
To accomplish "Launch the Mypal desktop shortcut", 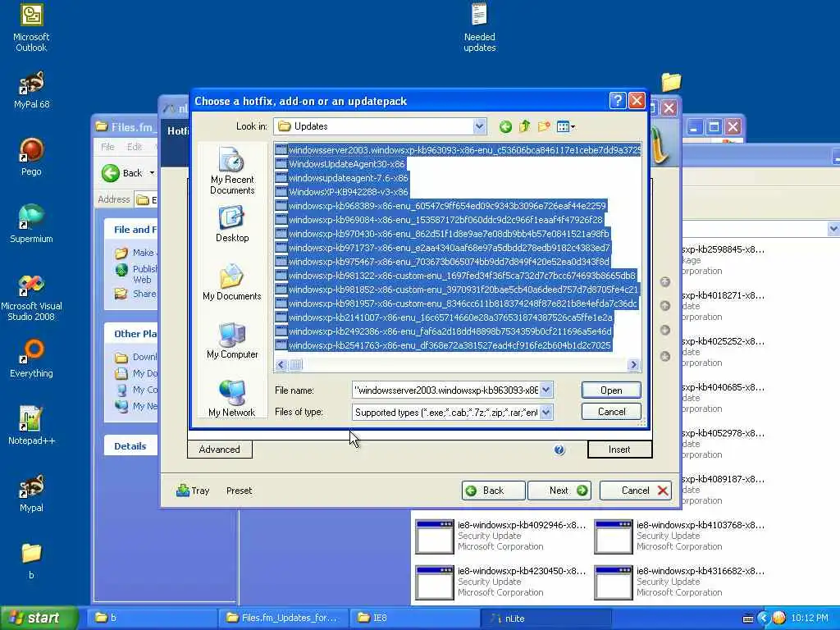I will click(31, 493).
